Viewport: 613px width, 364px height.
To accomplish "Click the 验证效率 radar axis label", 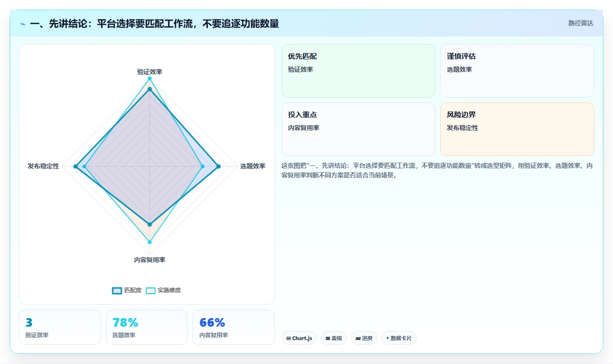I will point(149,72).
